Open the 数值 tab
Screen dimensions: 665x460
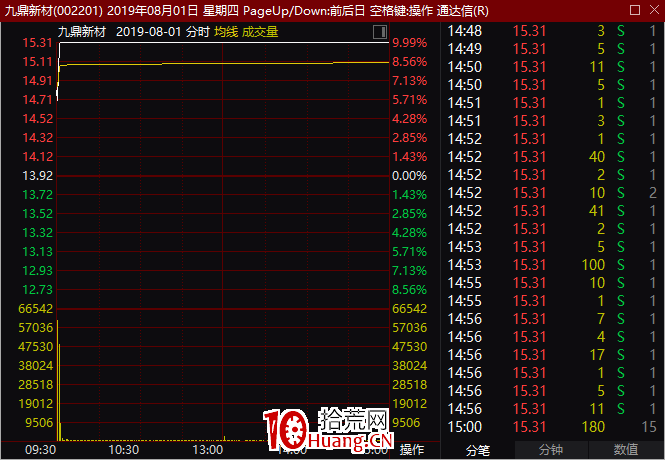coord(626,450)
